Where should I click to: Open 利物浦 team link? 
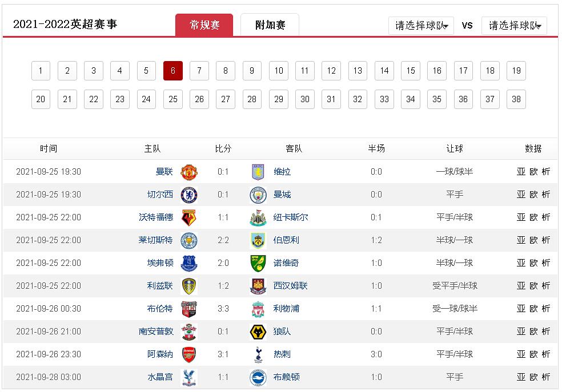pyautogui.click(x=286, y=309)
